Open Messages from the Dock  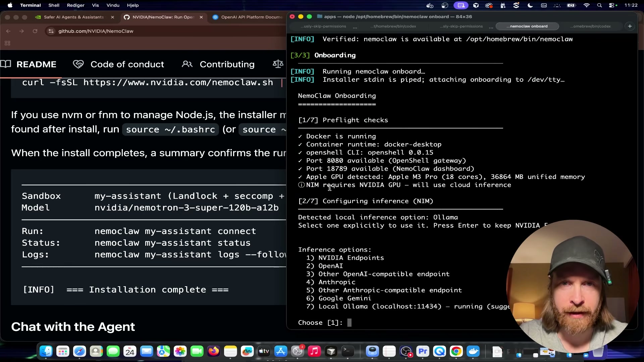point(113,351)
